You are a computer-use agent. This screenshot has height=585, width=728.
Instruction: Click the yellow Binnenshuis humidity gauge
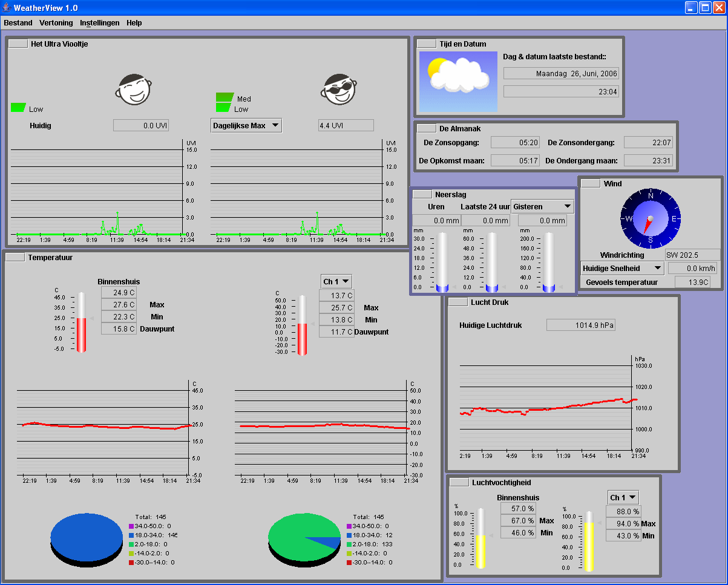click(481, 538)
